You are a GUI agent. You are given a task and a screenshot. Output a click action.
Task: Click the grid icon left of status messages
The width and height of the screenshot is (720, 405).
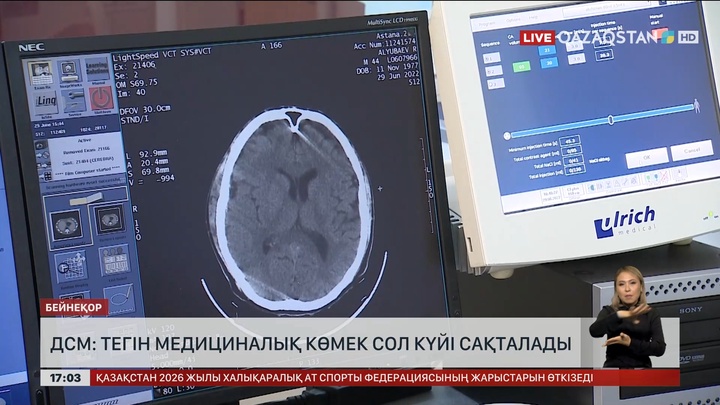(48, 176)
